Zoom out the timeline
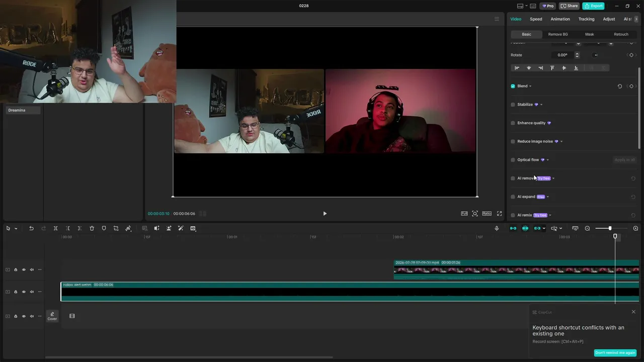The width and height of the screenshot is (644, 362). pyautogui.click(x=587, y=228)
